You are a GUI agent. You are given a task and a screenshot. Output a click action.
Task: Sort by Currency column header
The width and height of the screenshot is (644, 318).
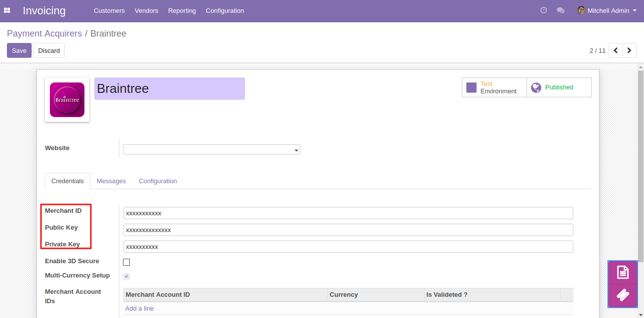click(x=376, y=294)
